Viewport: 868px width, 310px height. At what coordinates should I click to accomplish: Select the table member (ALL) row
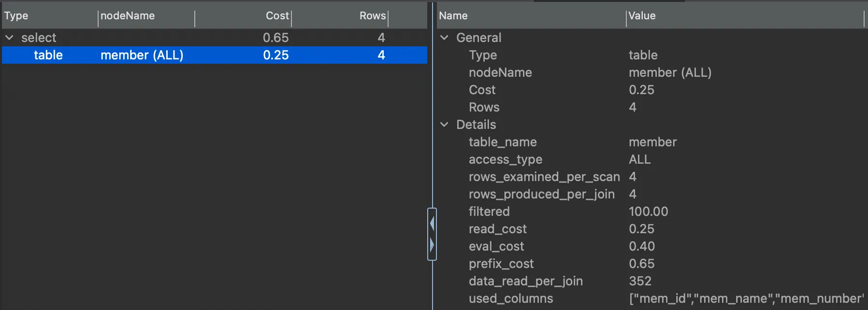(x=142, y=55)
